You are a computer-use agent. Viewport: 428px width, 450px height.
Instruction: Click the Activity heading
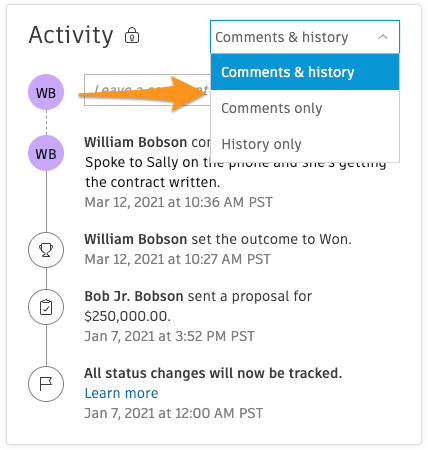[x=71, y=35]
